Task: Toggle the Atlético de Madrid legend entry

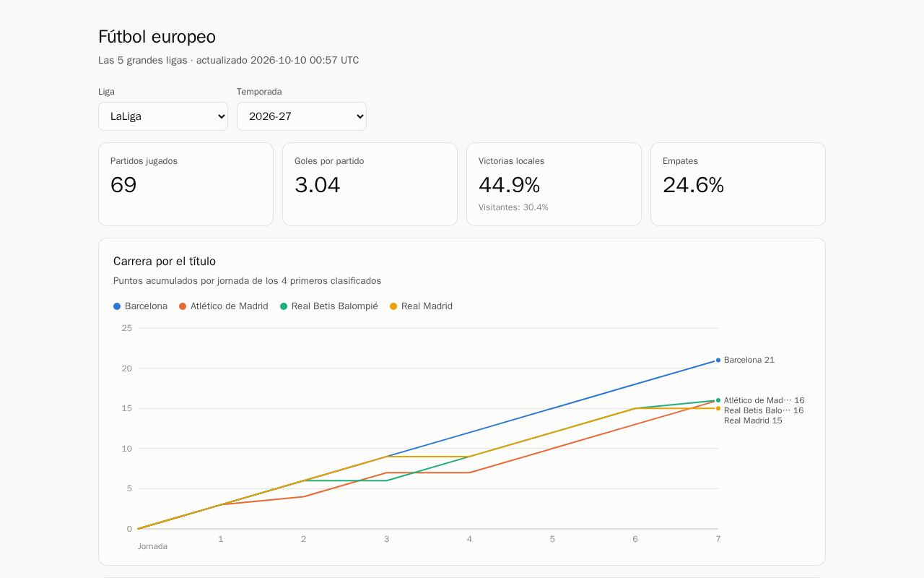Action: (224, 306)
